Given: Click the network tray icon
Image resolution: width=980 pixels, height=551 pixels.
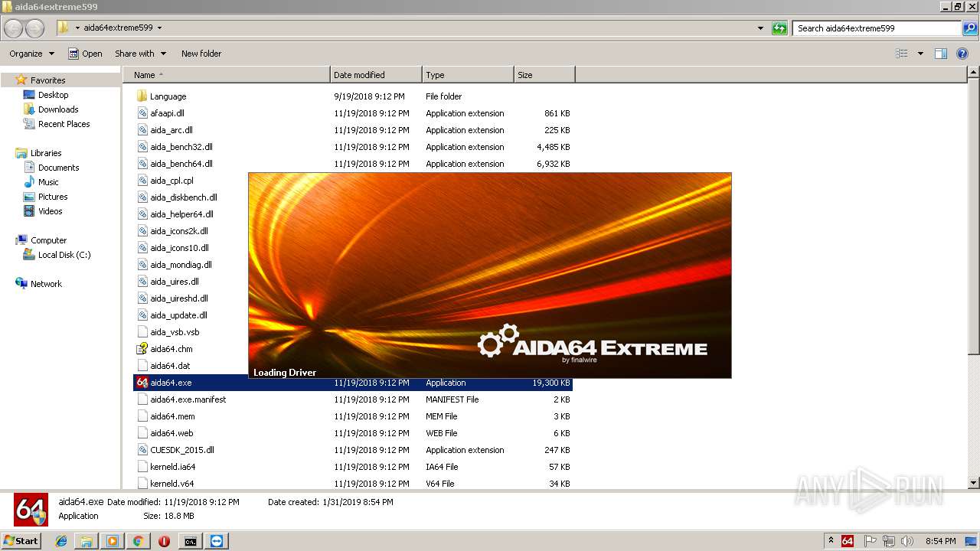Looking at the screenshot, I should pyautogui.click(x=889, y=541).
